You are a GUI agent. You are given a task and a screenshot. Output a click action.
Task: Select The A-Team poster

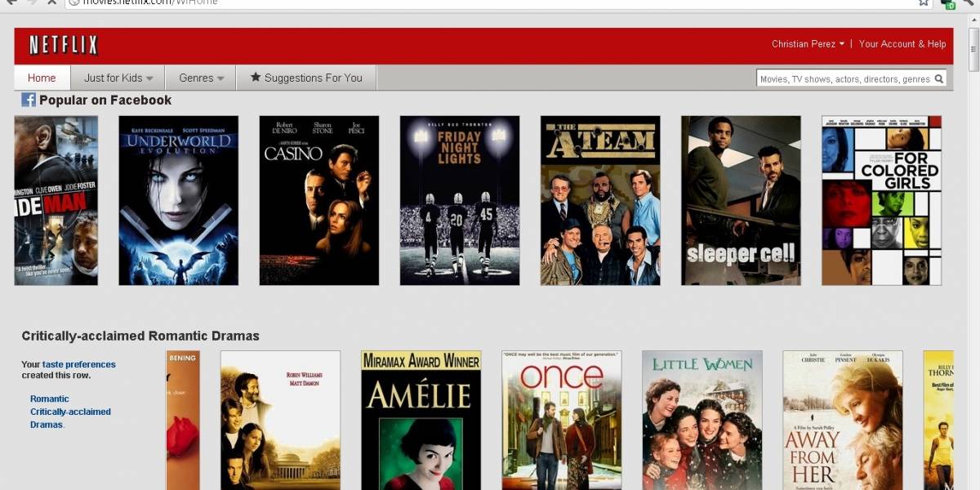click(600, 200)
